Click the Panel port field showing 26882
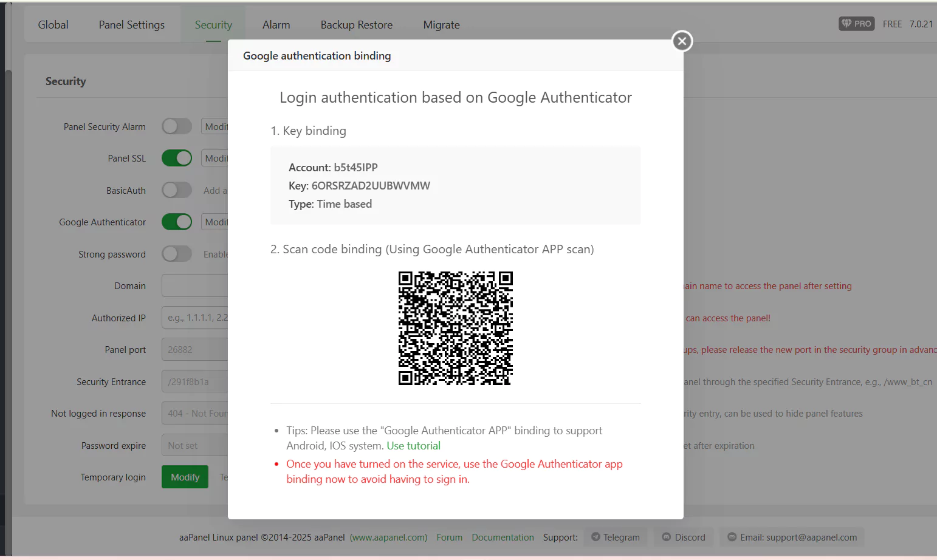 coord(195,349)
